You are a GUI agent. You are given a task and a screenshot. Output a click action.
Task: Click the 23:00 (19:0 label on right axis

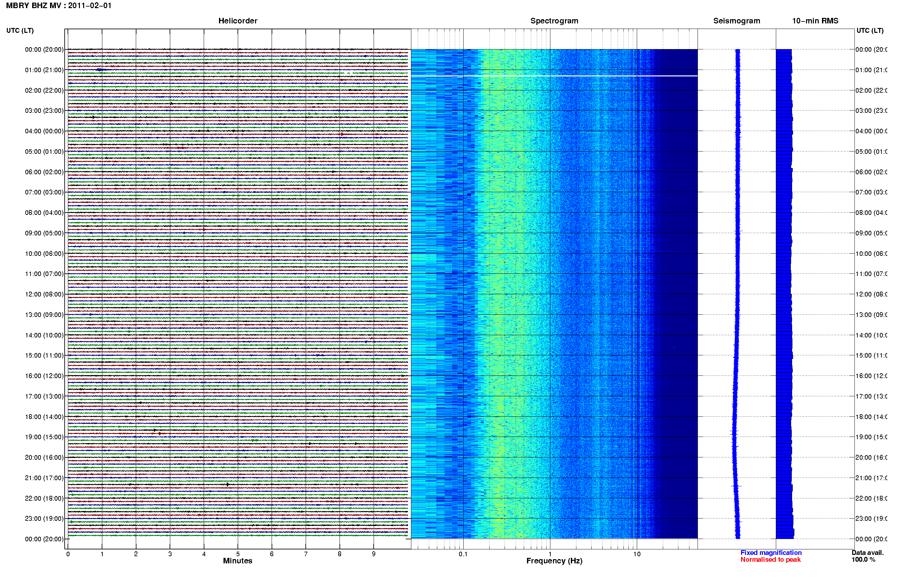point(871,519)
